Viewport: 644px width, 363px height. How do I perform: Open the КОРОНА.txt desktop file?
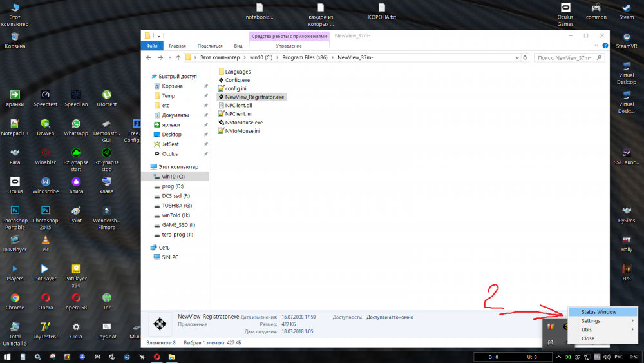coord(382,11)
